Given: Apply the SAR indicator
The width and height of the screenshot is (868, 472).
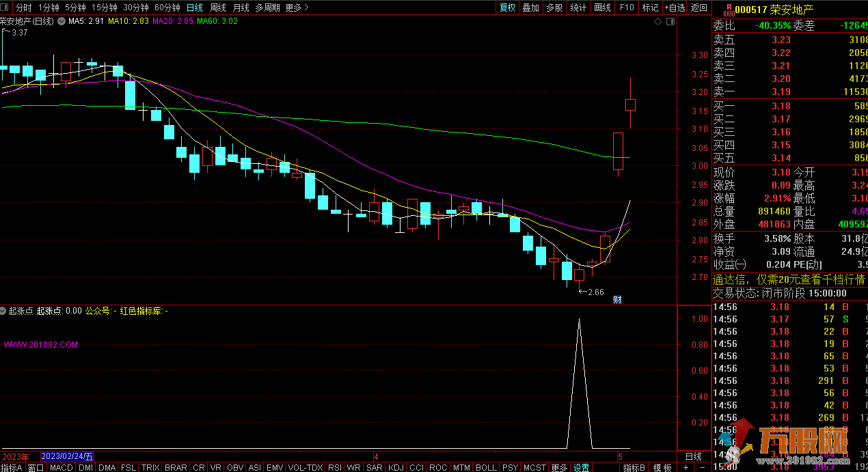Looking at the screenshot, I should click(375, 467).
